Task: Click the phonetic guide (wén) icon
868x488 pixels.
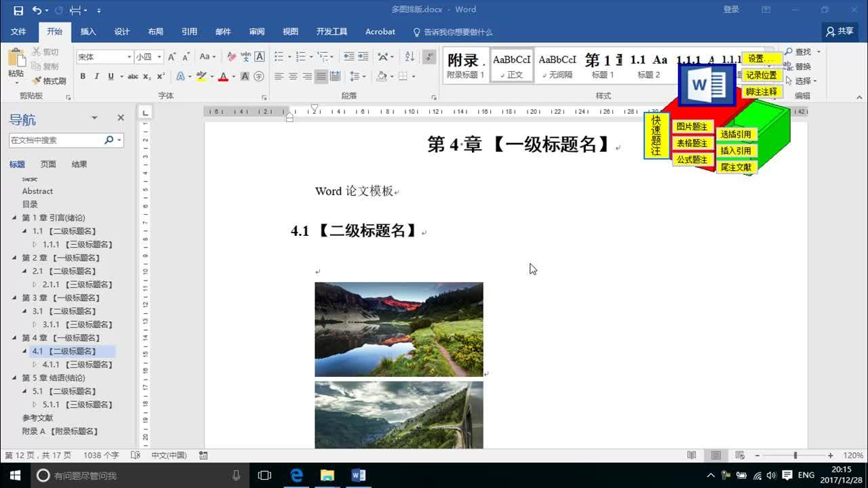Action: [245, 57]
